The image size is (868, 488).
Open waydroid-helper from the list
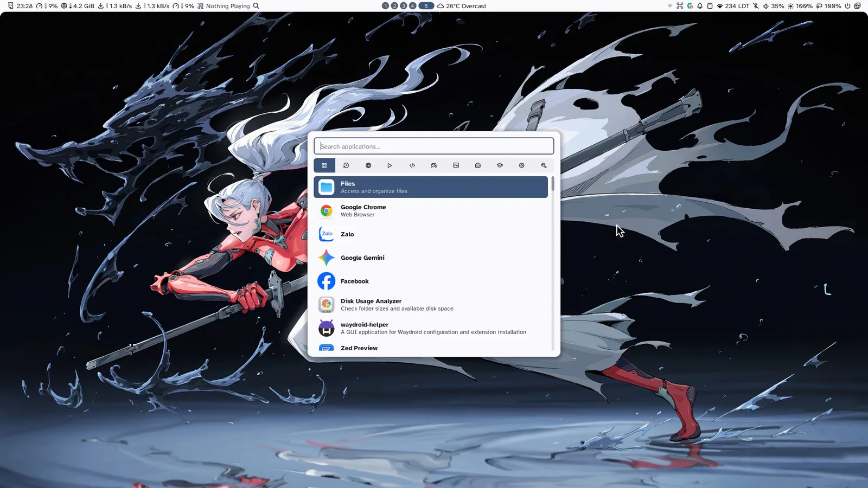coord(431,328)
